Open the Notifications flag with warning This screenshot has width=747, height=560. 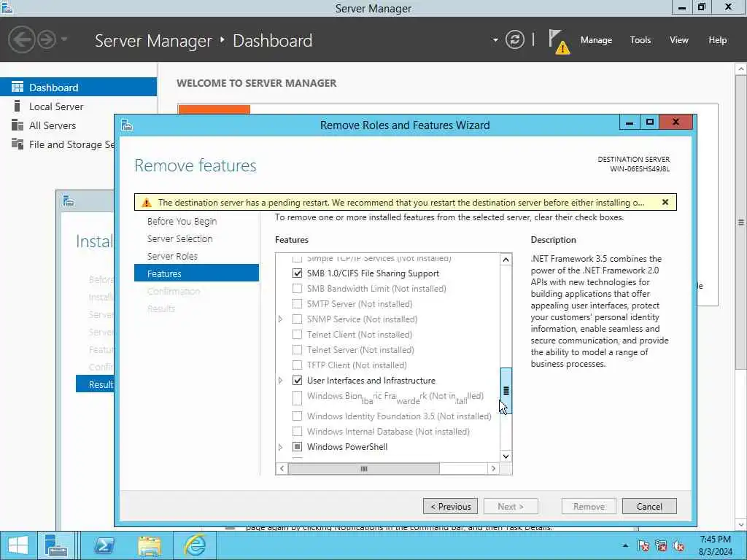tap(558, 42)
